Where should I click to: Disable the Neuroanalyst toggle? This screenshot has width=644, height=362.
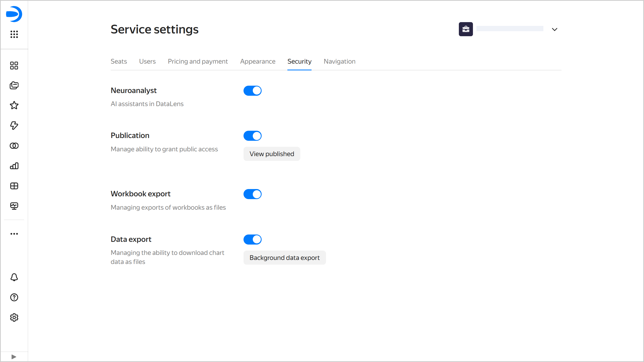(x=252, y=91)
